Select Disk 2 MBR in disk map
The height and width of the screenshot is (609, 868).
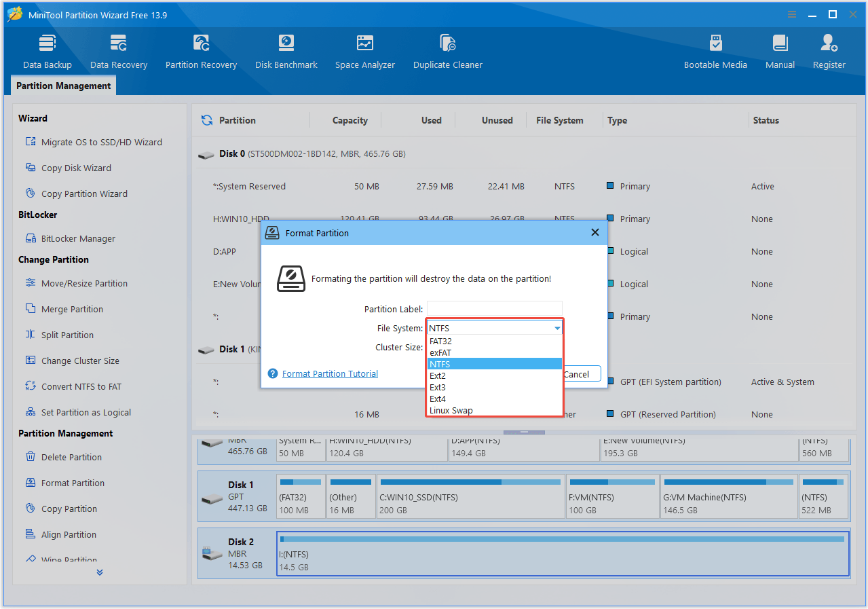[x=237, y=553]
